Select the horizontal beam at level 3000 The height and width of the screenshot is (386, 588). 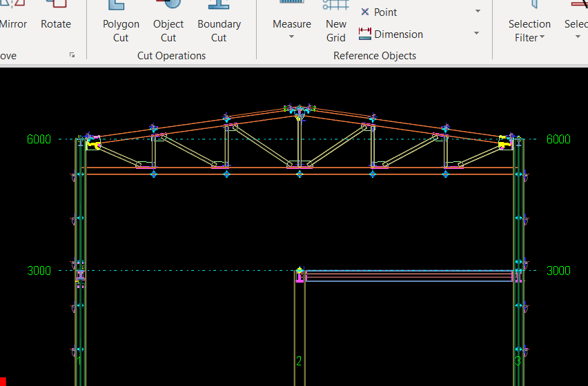[407, 276]
